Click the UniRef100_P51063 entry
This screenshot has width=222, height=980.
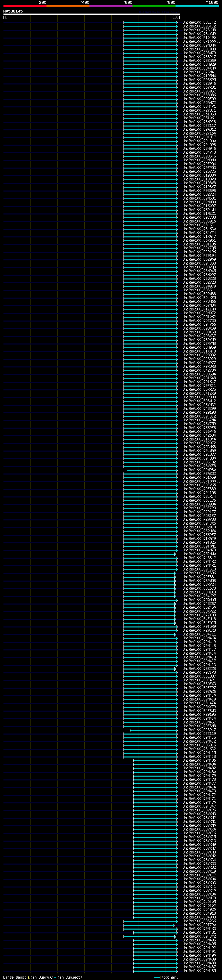[199, 114]
